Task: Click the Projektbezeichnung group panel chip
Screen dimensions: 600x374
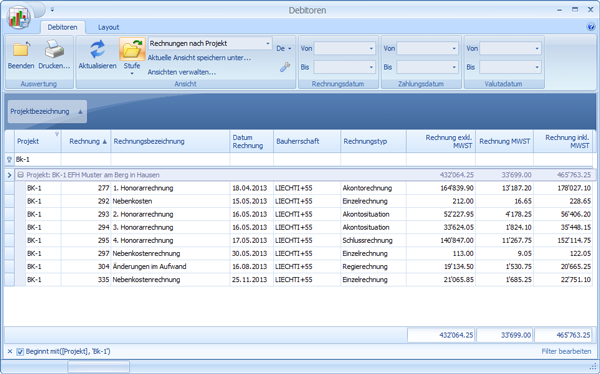Action: [x=47, y=111]
